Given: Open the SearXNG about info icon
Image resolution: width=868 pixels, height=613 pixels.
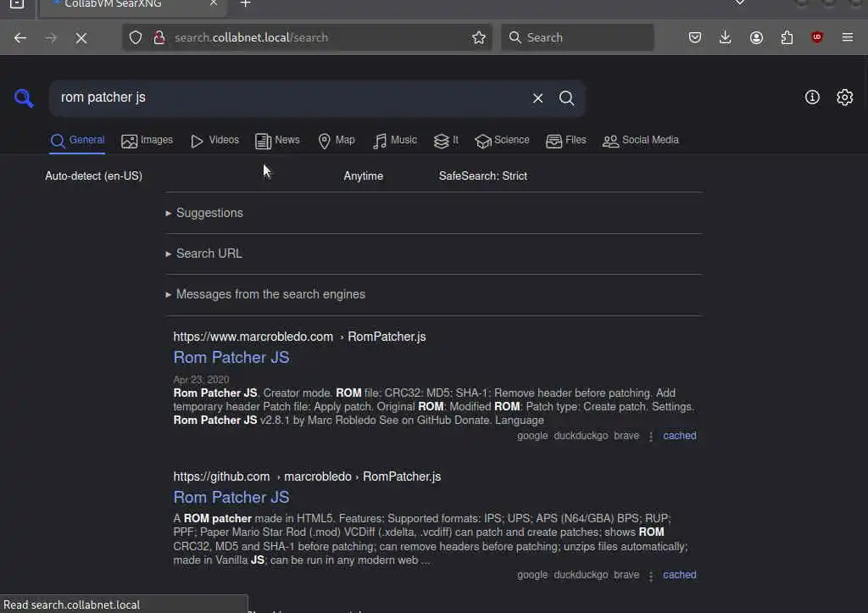Looking at the screenshot, I should tap(812, 98).
